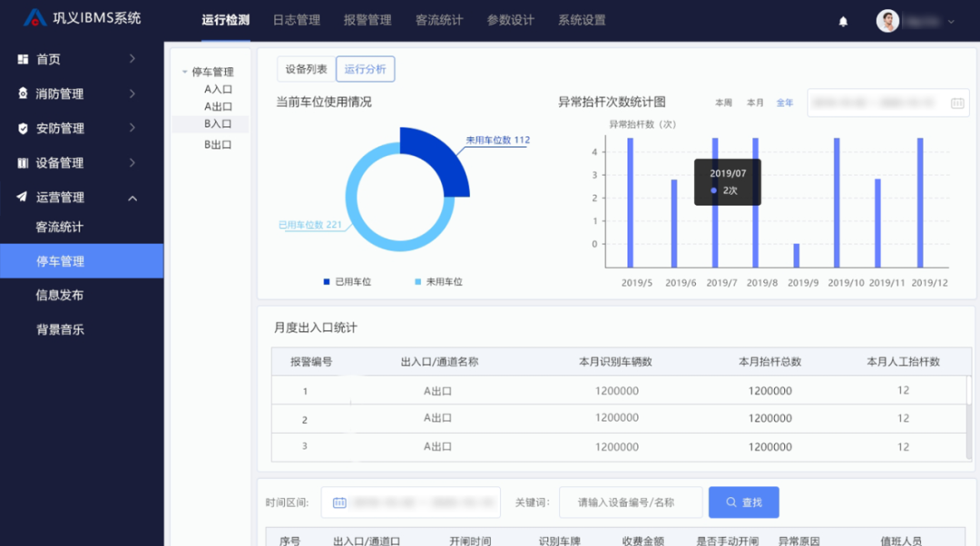Expand the 首页 sidebar chevron

tap(132, 59)
